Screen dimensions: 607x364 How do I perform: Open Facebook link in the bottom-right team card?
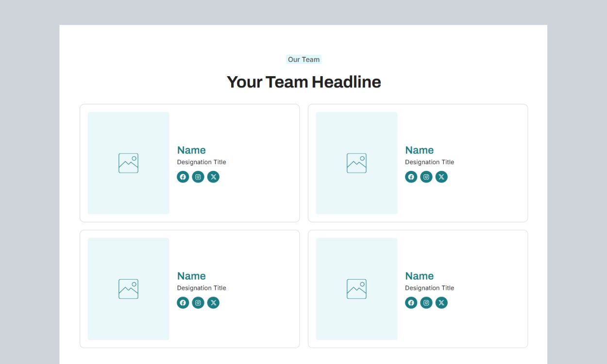(411, 303)
